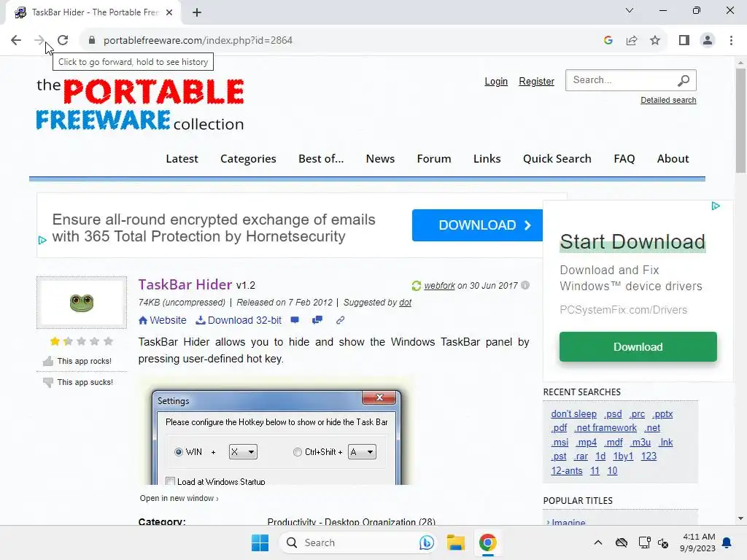Open the A key dropdown
The height and width of the screenshot is (560, 747).
(362, 452)
